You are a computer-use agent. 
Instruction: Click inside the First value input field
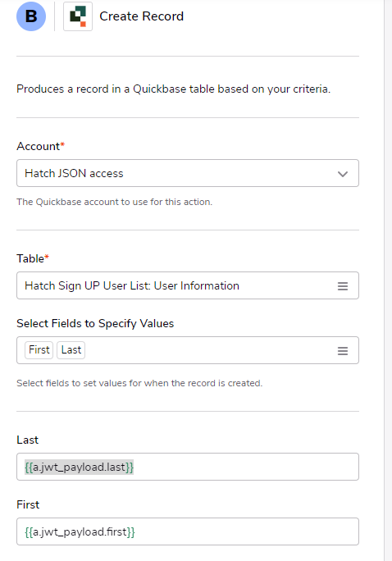tap(188, 531)
